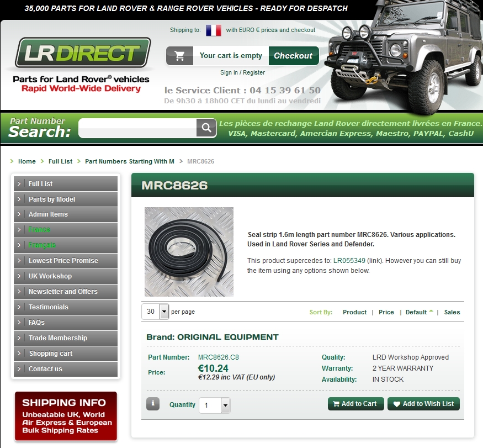Click the Shipping Info red banner
Screen dimensions: 483x448
66,416
